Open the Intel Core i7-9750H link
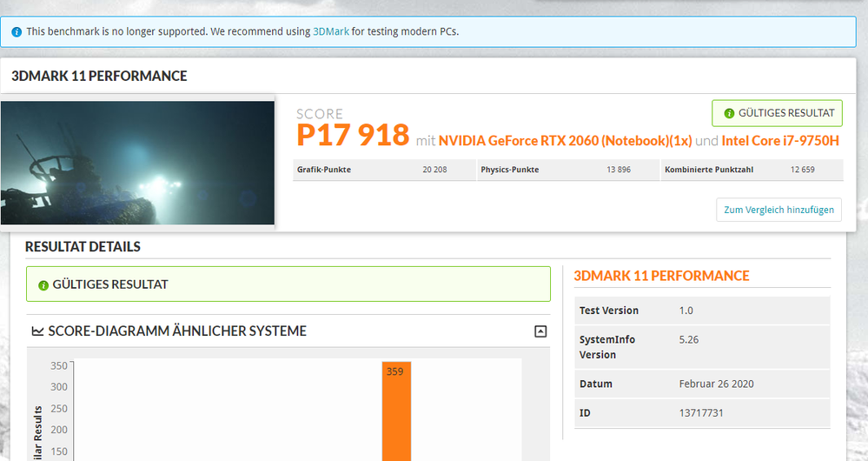This screenshot has height=461, width=868. tap(781, 140)
